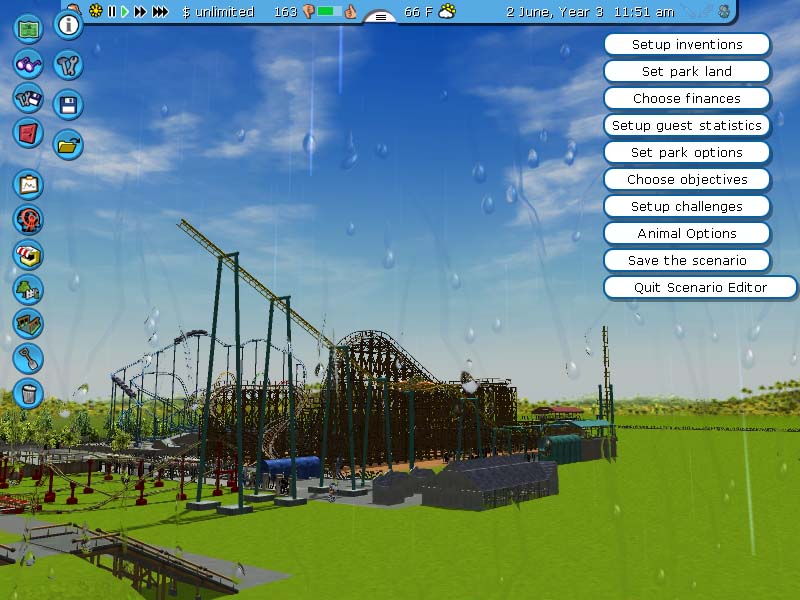
Task: Click the thumbs down rating icon
Action: pos(308,11)
